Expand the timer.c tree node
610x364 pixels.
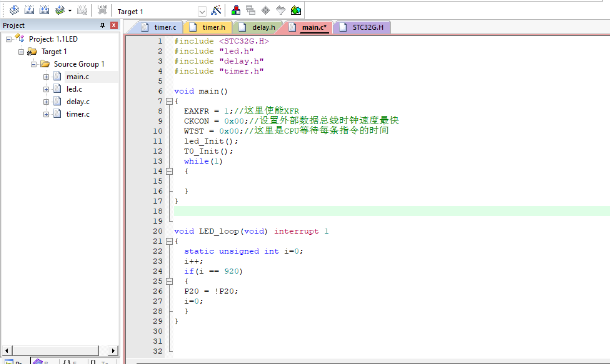point(46,114)
